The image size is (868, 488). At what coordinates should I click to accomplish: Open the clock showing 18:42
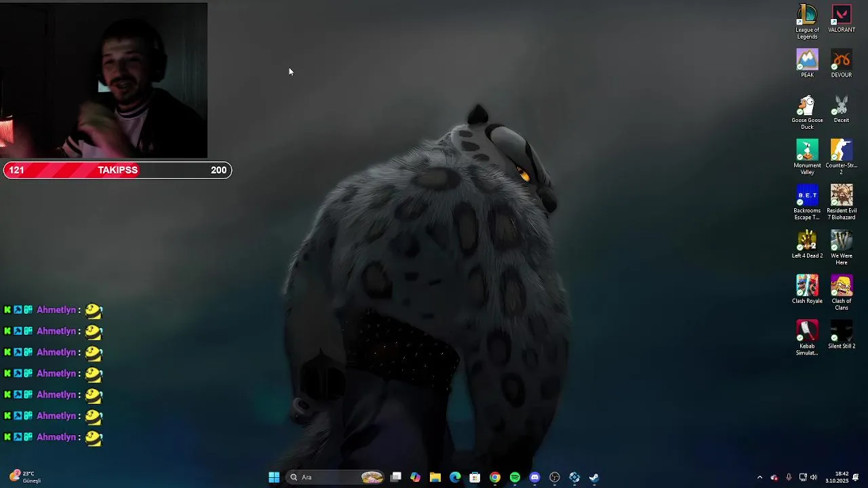[x=837, y=477]
